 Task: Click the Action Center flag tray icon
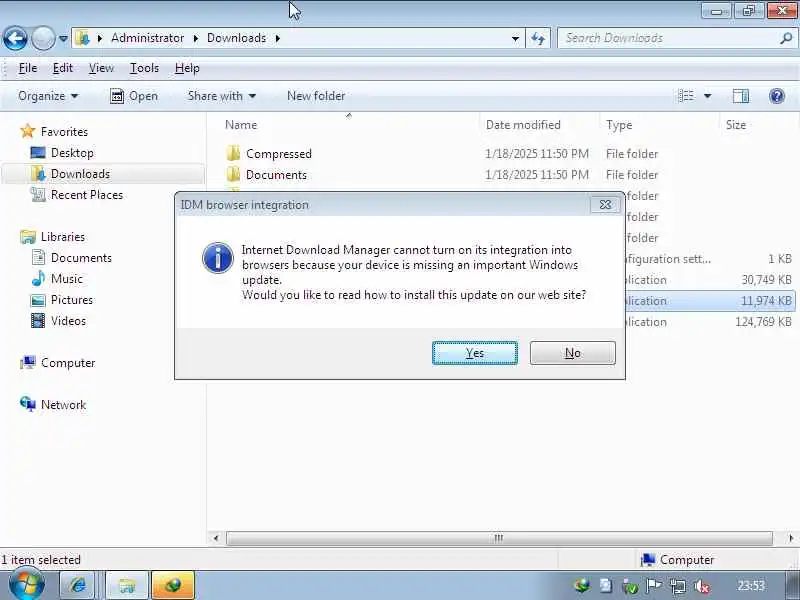coord(654,586)
